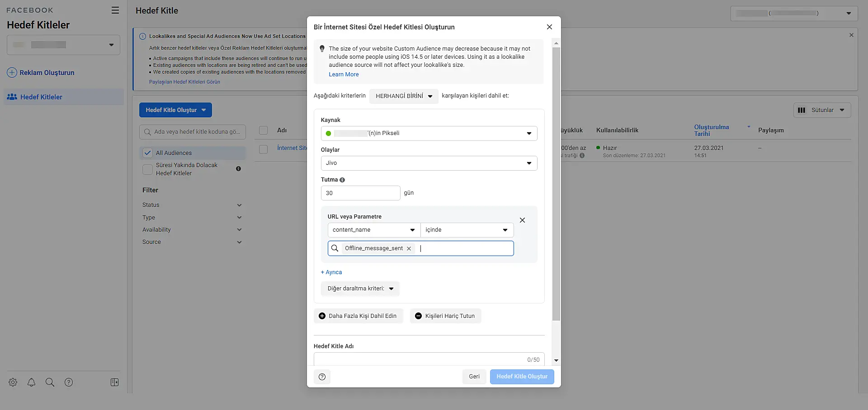Viewport: 868px width, 410px height.
Task: Click the Tutma info icon
Action: point(342,180)
